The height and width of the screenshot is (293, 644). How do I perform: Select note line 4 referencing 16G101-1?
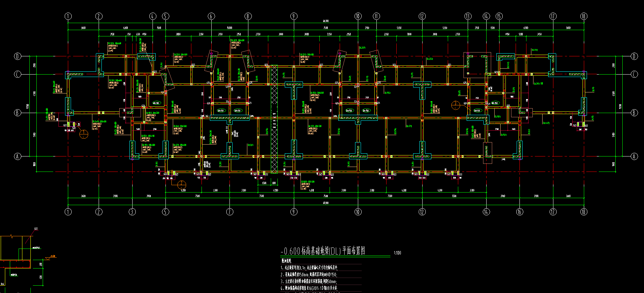pyautogui.click(x=310, y=288)
